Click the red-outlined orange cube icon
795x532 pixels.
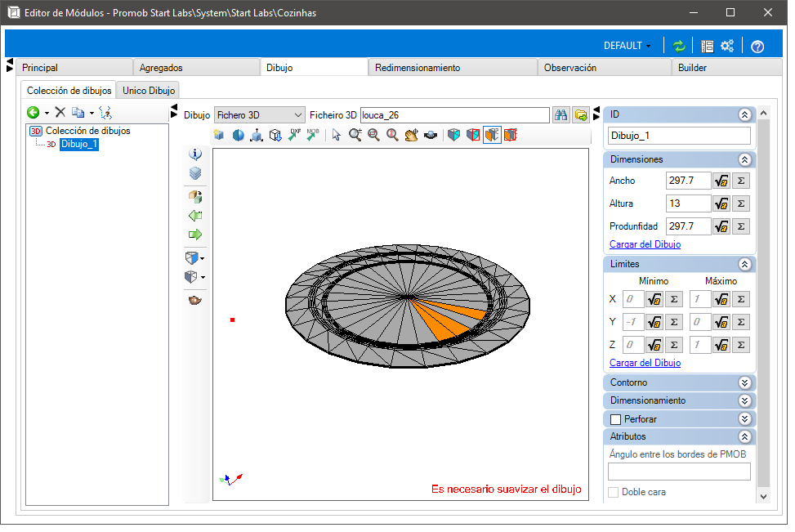click(x=511, y=135)
